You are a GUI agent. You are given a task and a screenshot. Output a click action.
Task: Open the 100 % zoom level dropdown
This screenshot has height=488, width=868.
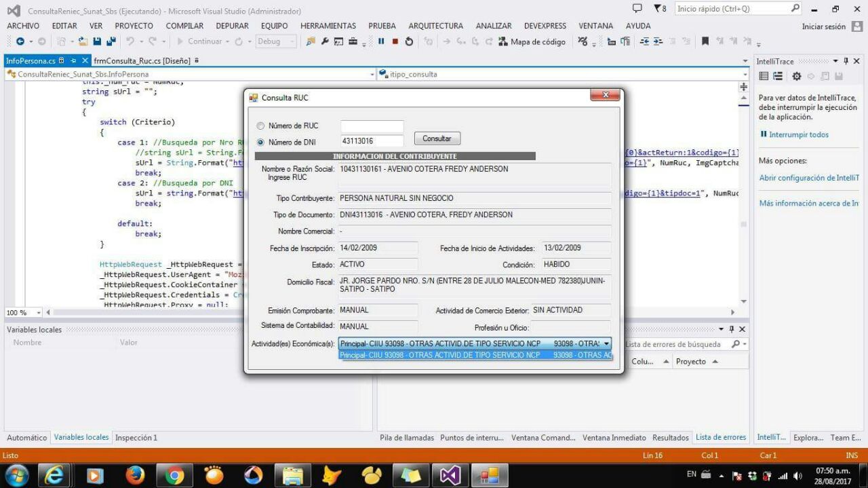point(38,312)
